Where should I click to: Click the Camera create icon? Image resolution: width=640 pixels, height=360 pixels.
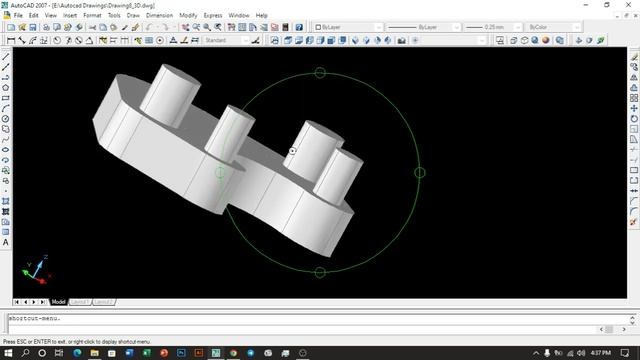click(x=402, y=40)
